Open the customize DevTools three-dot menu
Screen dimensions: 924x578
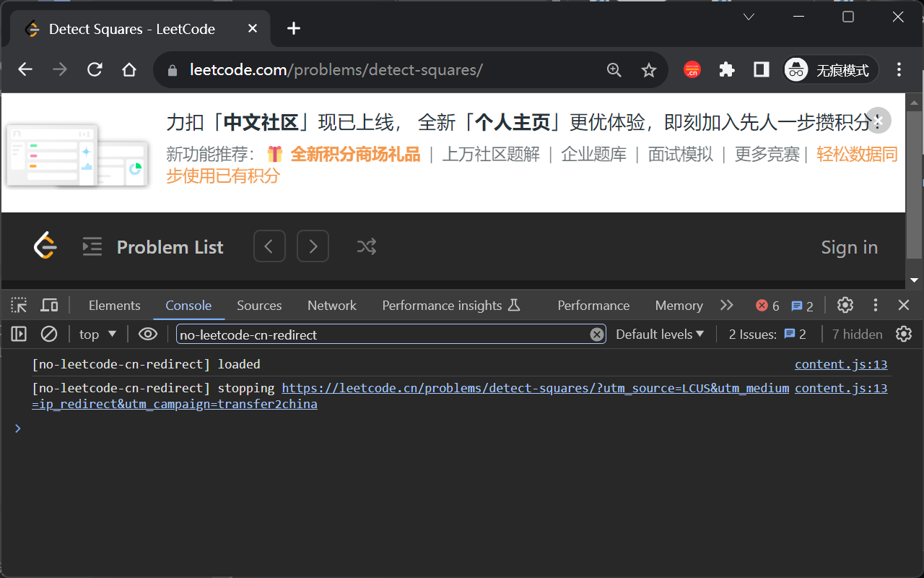tap(876, 305)
